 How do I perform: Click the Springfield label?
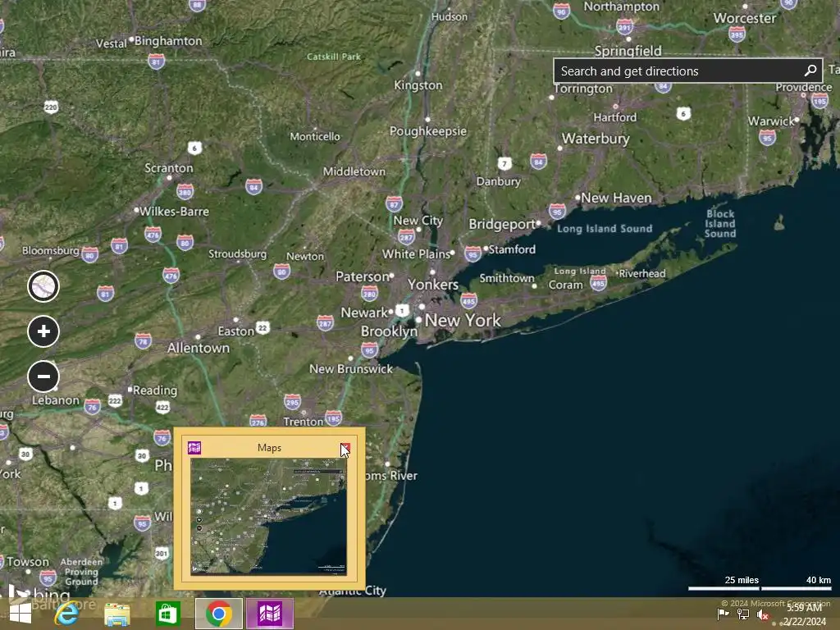(628, 51)
